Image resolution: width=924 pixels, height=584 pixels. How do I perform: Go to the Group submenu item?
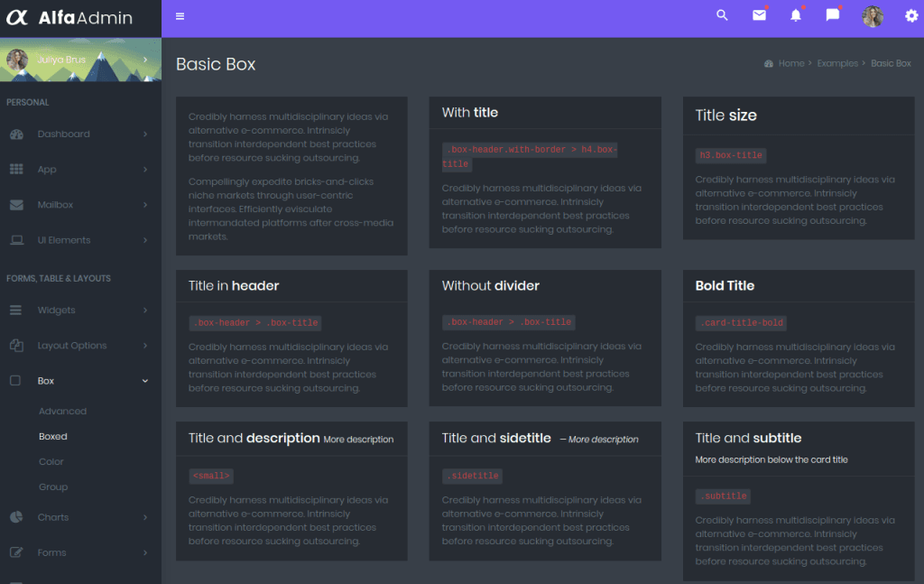click(x=53, y=487)
